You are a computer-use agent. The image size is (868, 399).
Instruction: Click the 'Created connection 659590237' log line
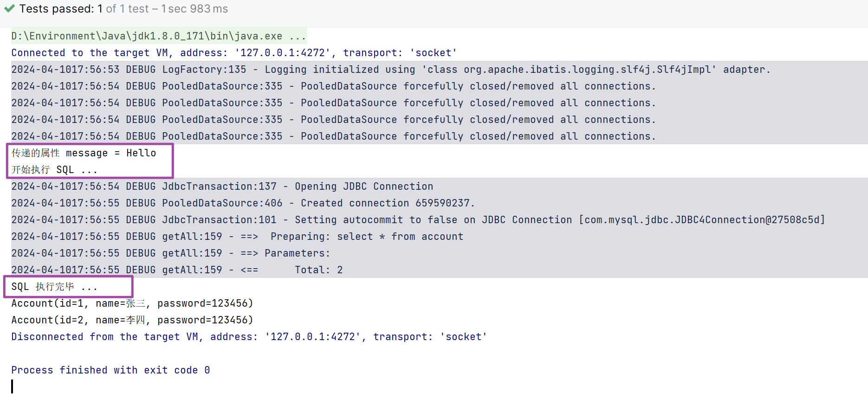[x=243, y=203]
